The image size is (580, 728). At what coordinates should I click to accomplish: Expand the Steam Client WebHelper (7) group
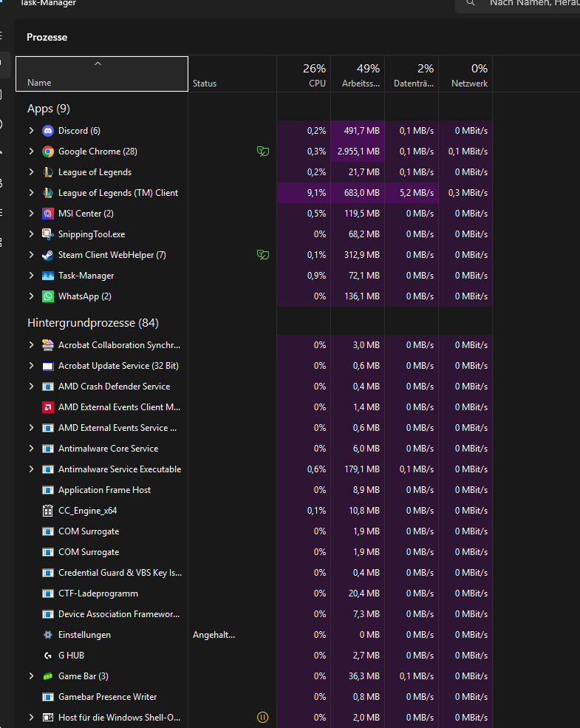pos(31,255)
